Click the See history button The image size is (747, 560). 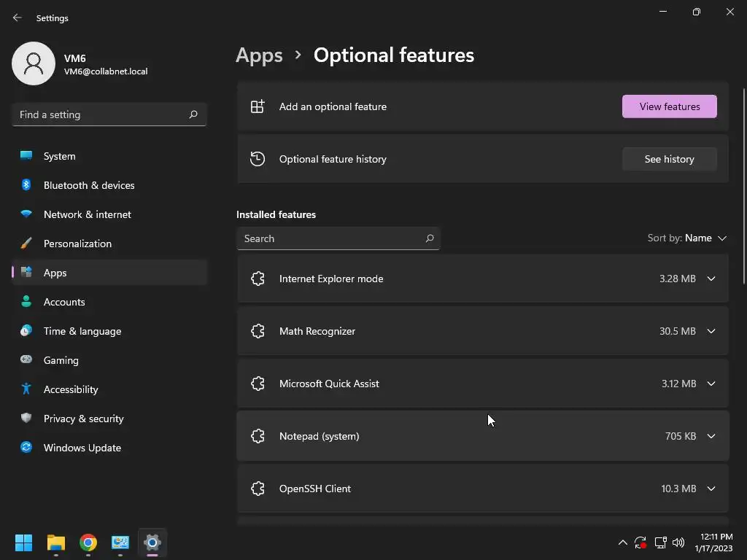[x=669, y=159]
